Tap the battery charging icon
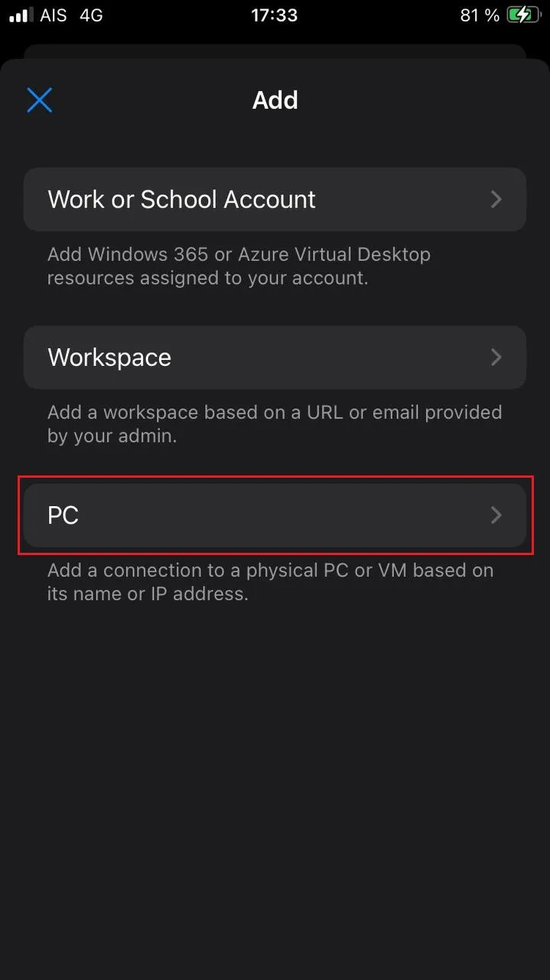This screenshot has height=980, width=550. point(524,15)
